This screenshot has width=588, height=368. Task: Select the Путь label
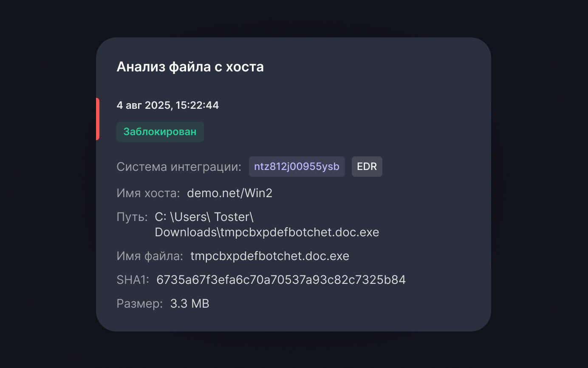click(x=131, y=217)
